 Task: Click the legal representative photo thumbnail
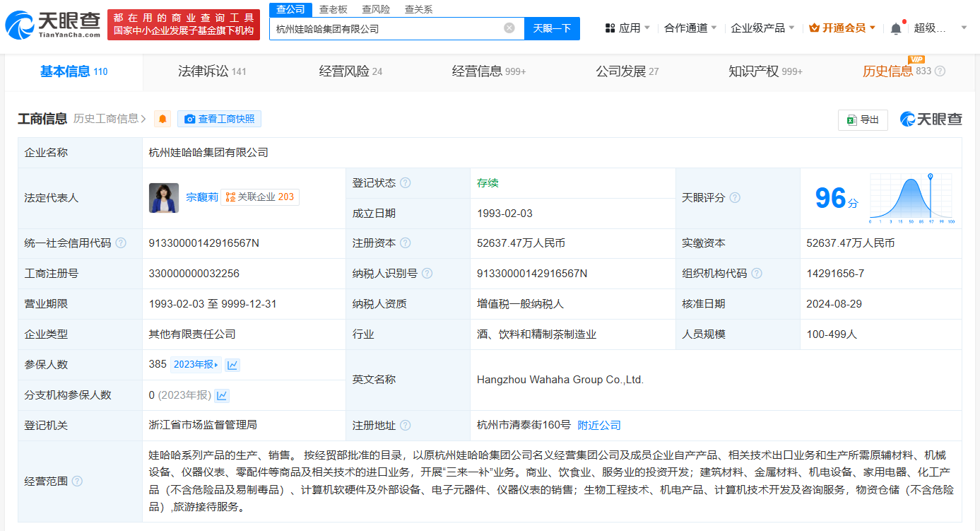(x=164, y=198)
